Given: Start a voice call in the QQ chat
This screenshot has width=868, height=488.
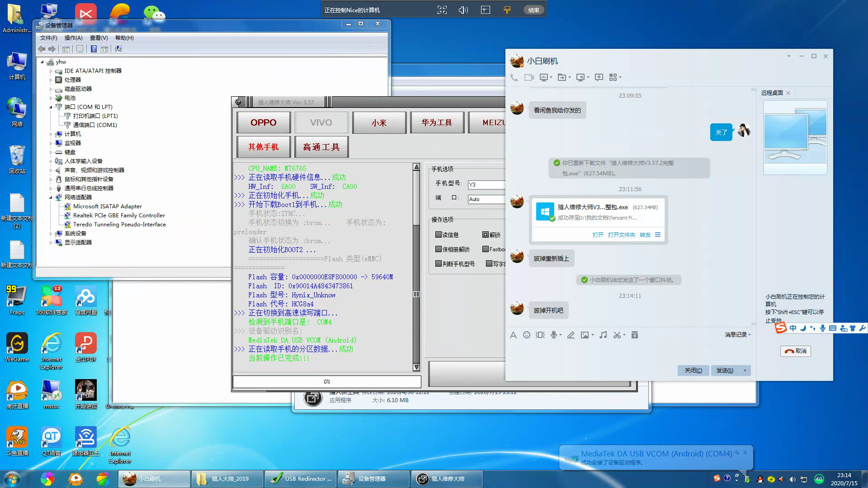Looking at the screenshot, I should point(514,77).
